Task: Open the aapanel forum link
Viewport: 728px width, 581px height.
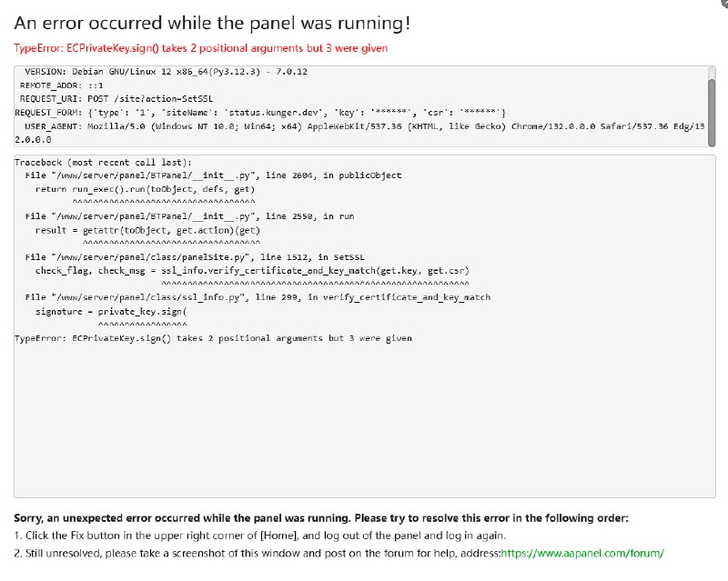Action: (582, 553)
